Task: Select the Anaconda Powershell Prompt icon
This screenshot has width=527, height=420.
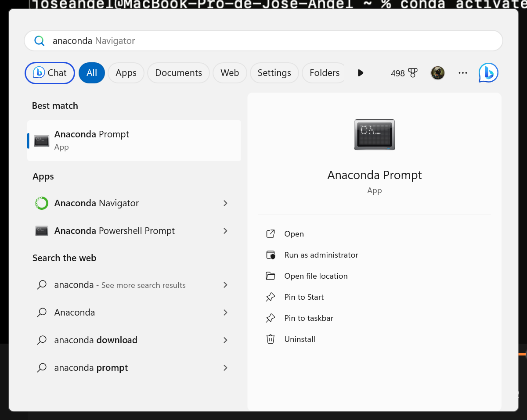Action: coord(41,230)
